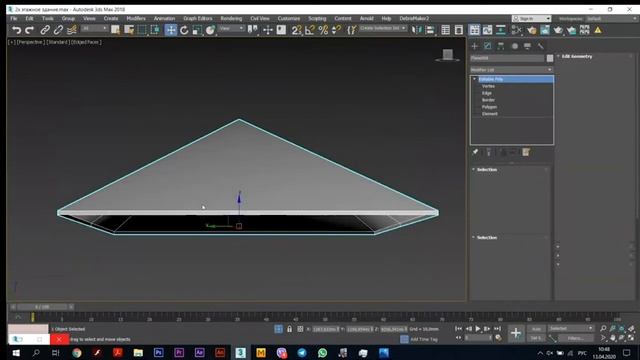Switch to the Modify command panel tab

click(488, 46)
